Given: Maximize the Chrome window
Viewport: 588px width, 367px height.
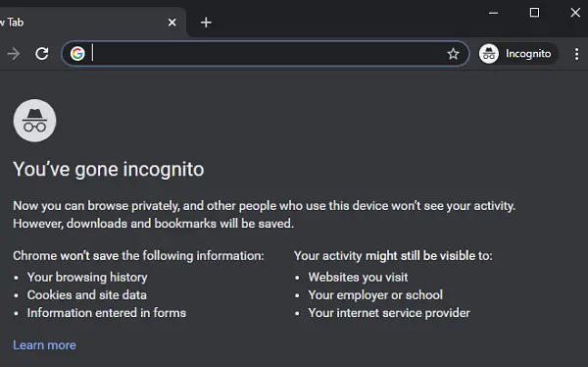Looking at the screenshot, I should (x=534, y=13).
